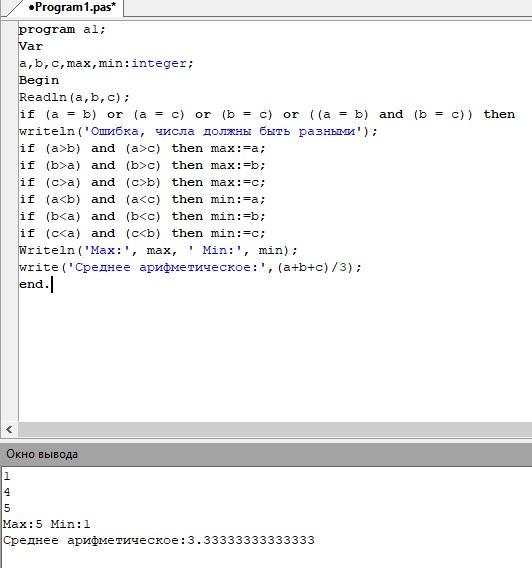Place cursor at 'end.' line
This screenshot has width=532, height=568.
(34, 284)
